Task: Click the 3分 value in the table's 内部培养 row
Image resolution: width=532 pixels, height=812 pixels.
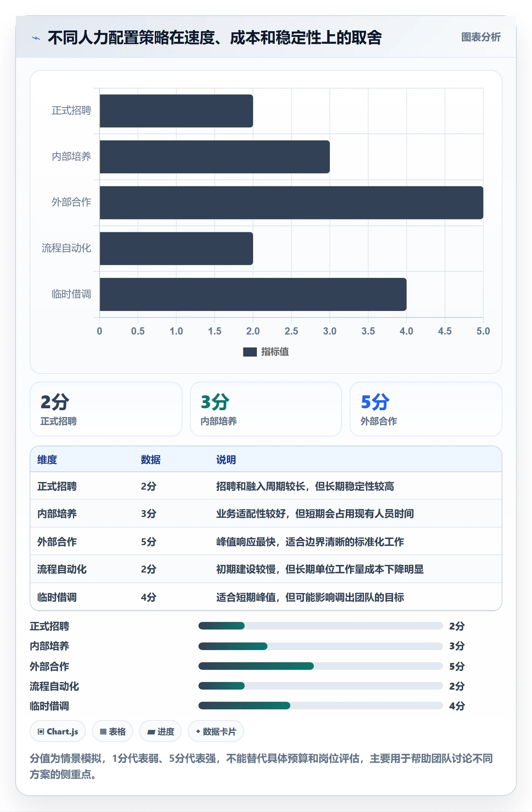Action: [149, 514]
